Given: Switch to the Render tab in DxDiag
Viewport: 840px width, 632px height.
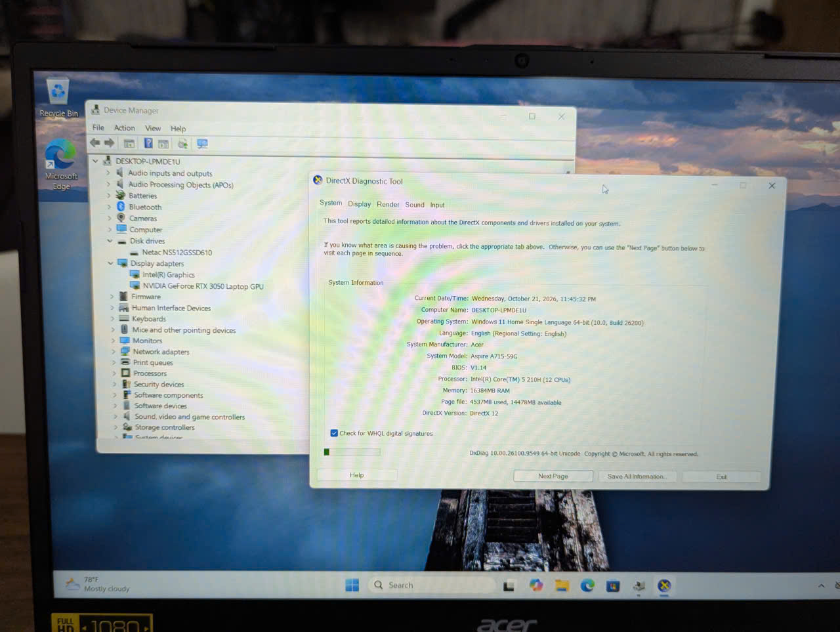Looking at the screenshot, I should point(388,205).
